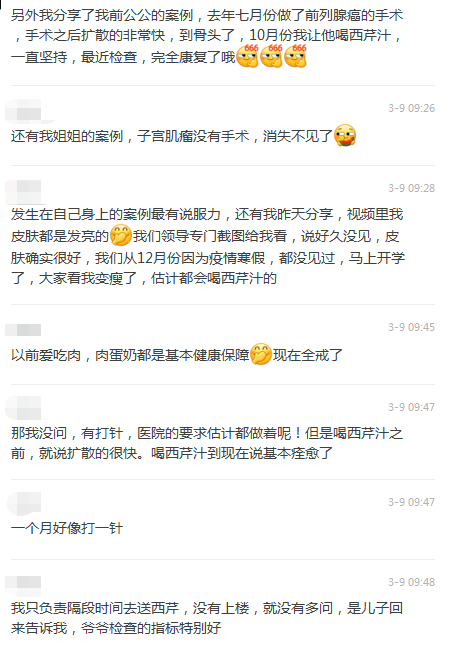Click blurred avatar of the 3-9 09:45 message

[23, 330]
